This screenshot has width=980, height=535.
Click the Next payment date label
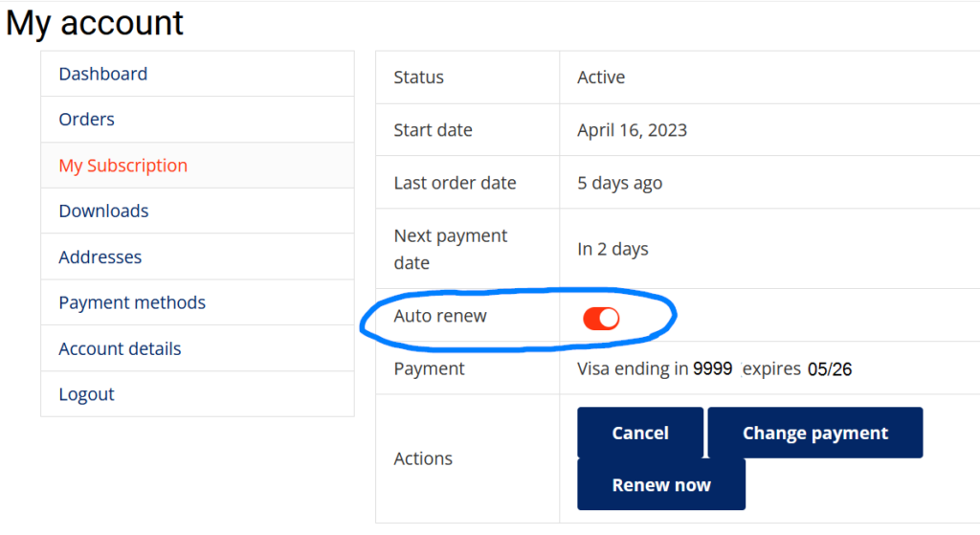(x=450, y=249)
